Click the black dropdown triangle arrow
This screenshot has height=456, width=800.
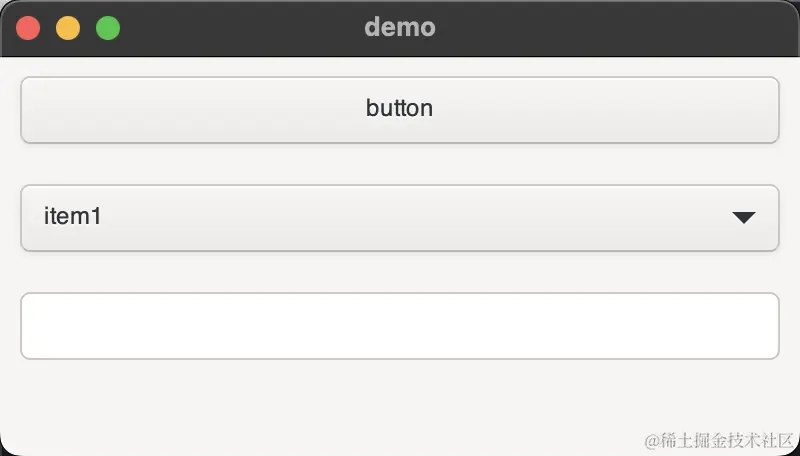[743, 218]
